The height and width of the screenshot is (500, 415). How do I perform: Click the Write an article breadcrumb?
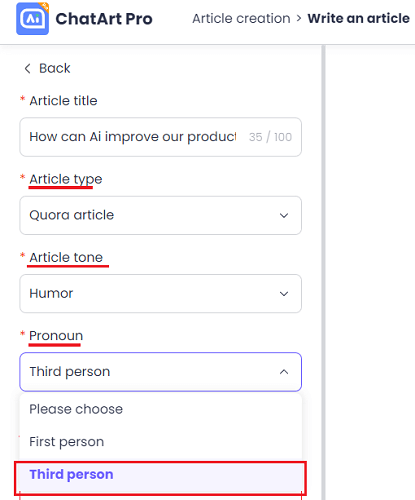click(358, 19)
